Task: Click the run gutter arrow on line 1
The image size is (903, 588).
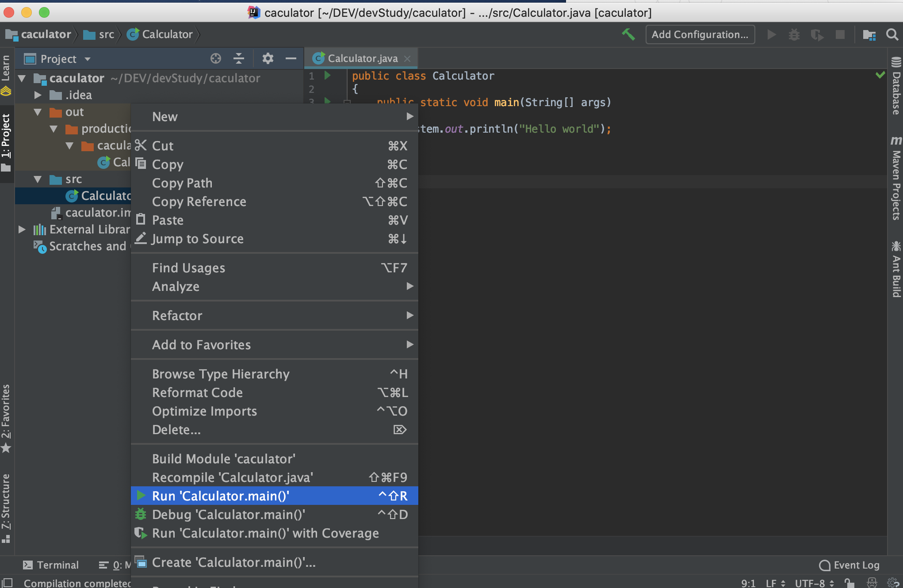Action: 327,76
